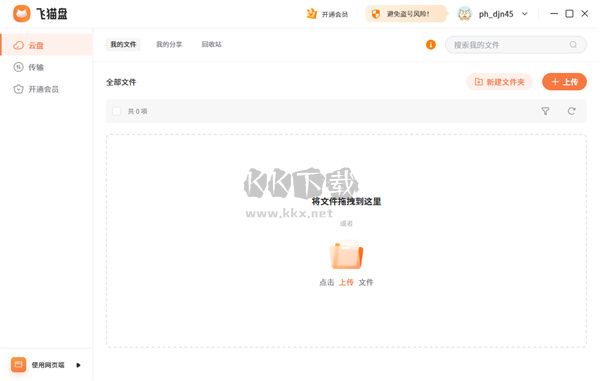Refresh the file list
This screenshot has height=381, width=600.
pos(571,111)
